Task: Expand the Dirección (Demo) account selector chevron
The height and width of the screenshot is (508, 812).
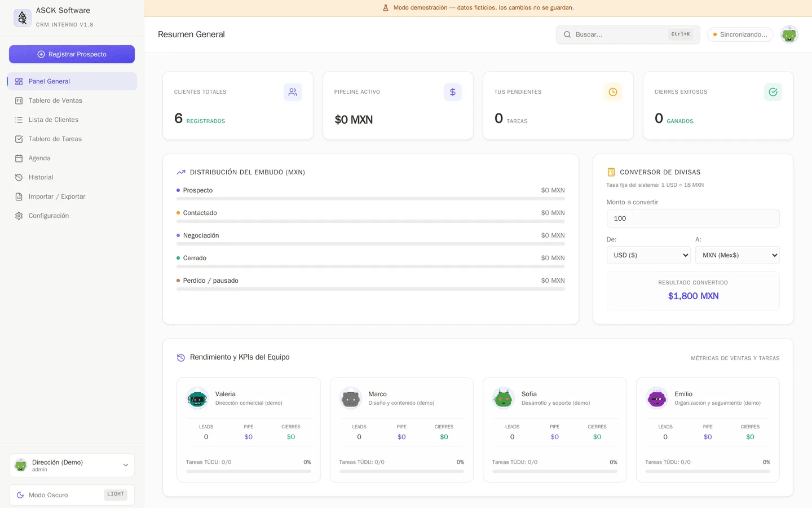Action: tap(126, 465)
